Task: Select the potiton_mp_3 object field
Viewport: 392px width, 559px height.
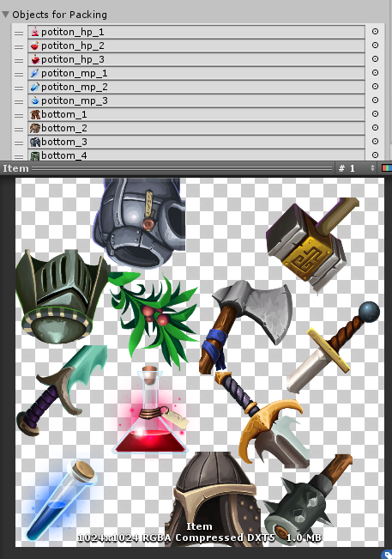Action: pos(196,100)
